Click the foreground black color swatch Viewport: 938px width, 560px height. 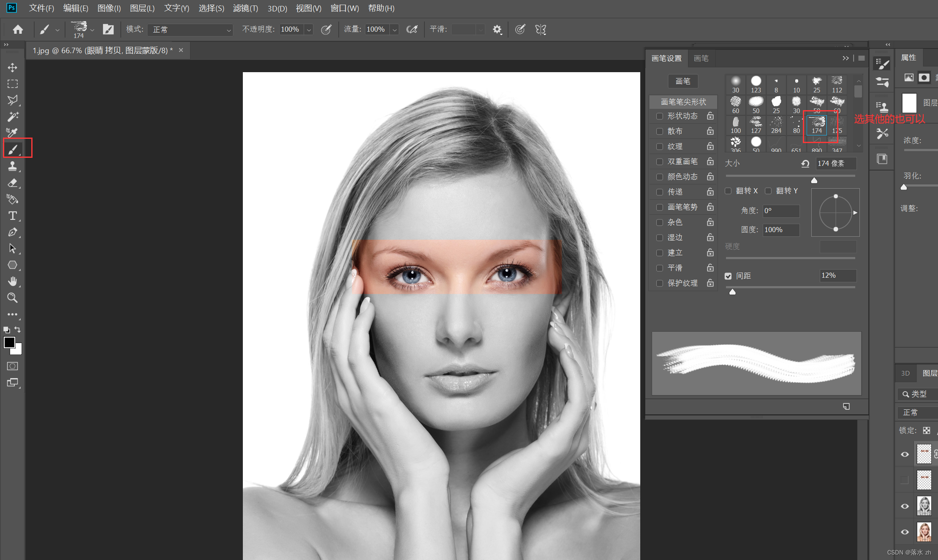coord(9,342)
